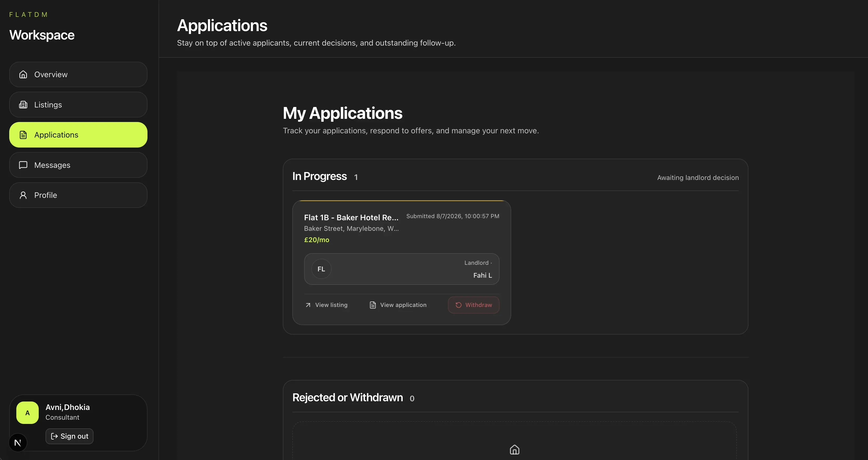Click the Consultant role label
868x460 pixels.
[62, 417]
